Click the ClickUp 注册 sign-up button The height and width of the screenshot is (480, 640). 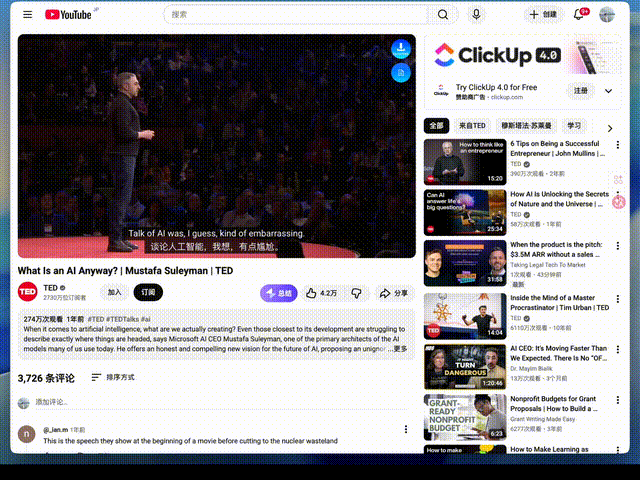coord(580,91)
